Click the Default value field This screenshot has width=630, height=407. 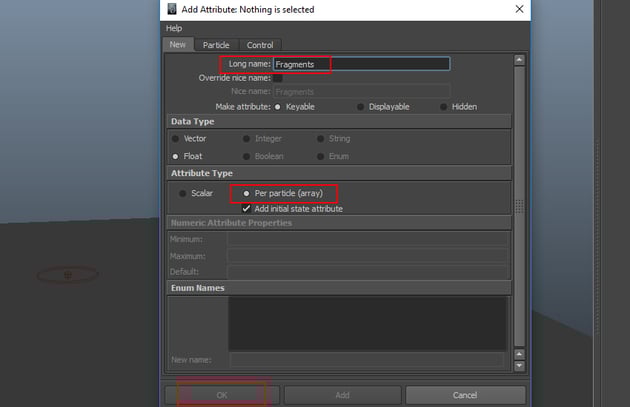(367, 272)
